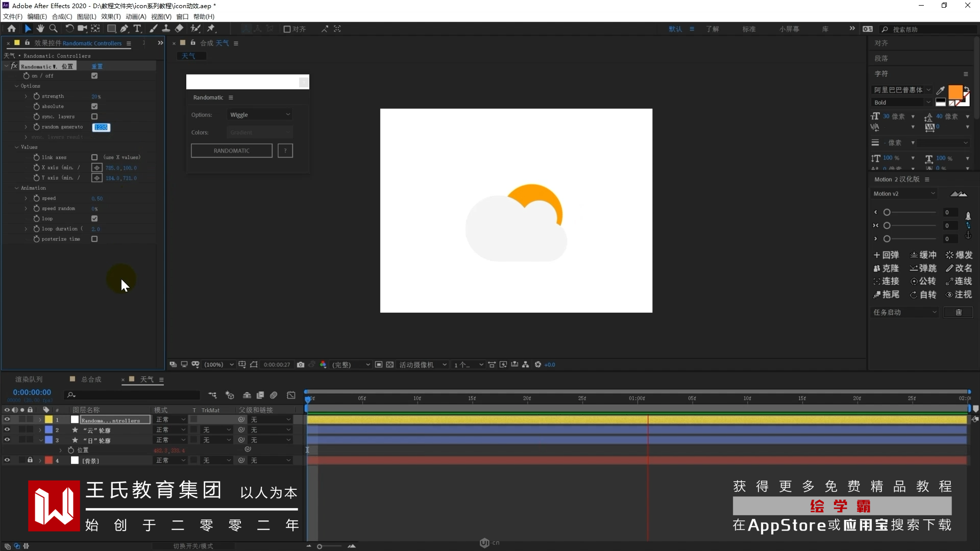Enable the sync. layers checkbox

point(94,116)
